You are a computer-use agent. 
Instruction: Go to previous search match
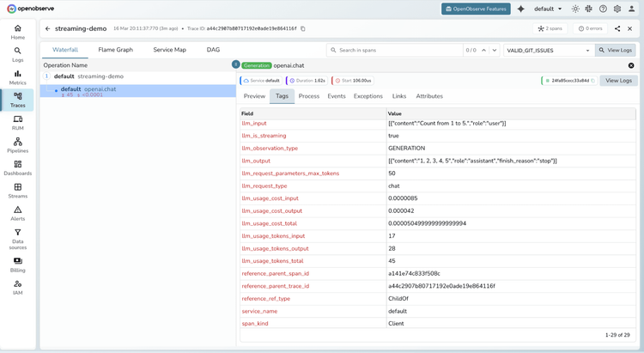tap(483, 50)
